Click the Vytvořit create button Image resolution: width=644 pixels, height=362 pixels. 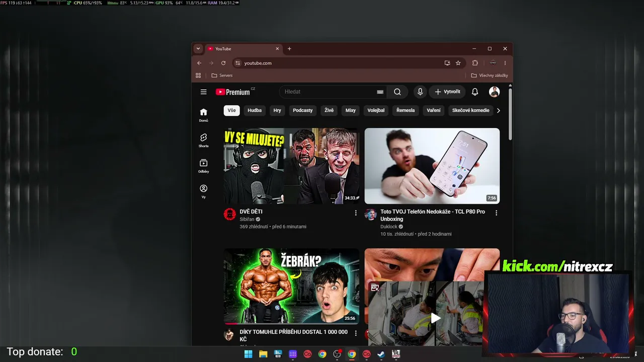pyautogui.click(x=448, y=92)
